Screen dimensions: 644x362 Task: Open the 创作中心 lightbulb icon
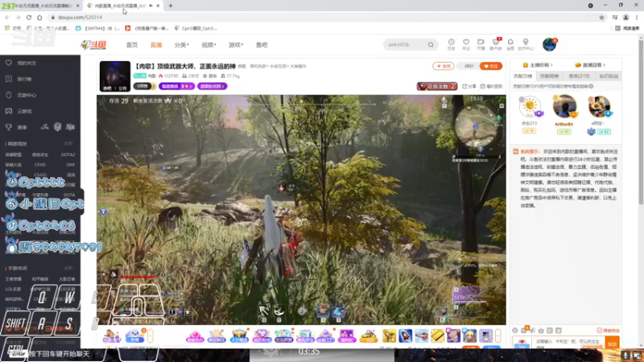526,44
